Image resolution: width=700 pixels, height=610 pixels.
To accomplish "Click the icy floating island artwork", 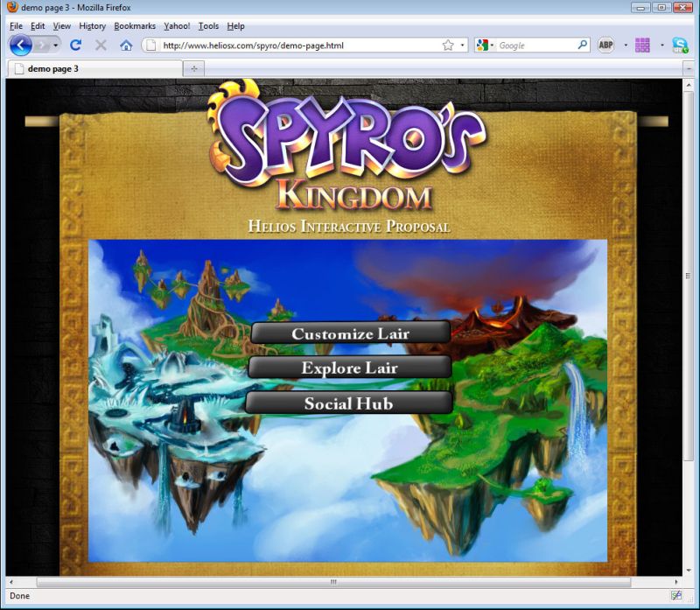I will click(177, 424).
